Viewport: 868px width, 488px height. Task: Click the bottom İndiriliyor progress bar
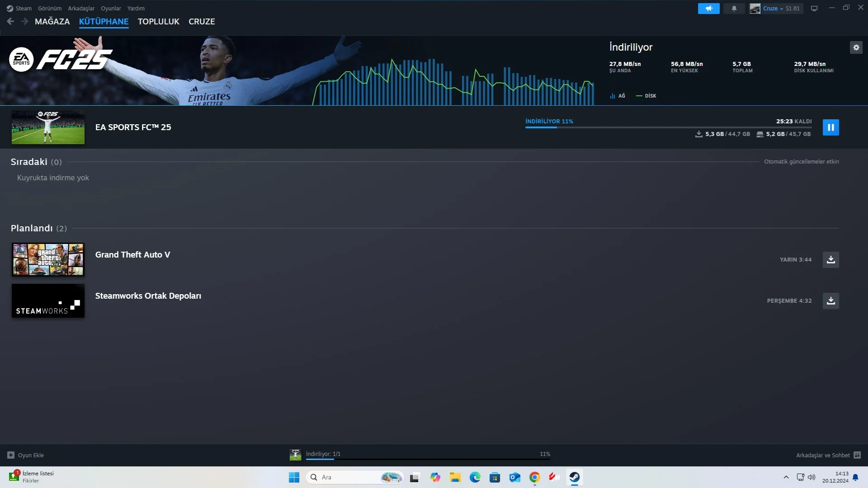pyautogui.click(x=428, y=459)
